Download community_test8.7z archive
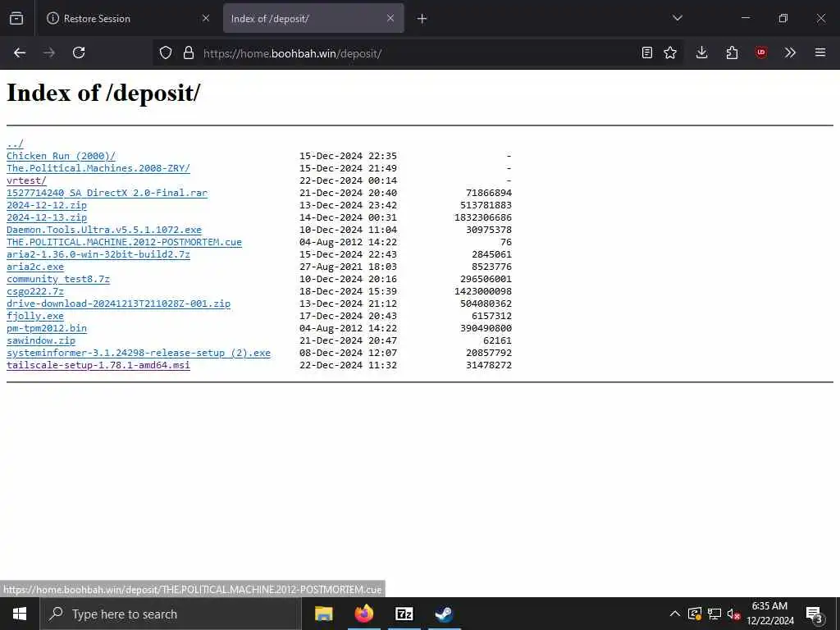Image resolution: width=840 pixels, height=630 pixels. 58,279
